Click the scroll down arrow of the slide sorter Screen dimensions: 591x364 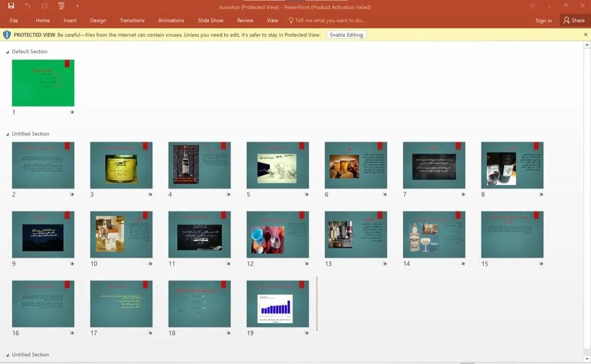(587, 359)
